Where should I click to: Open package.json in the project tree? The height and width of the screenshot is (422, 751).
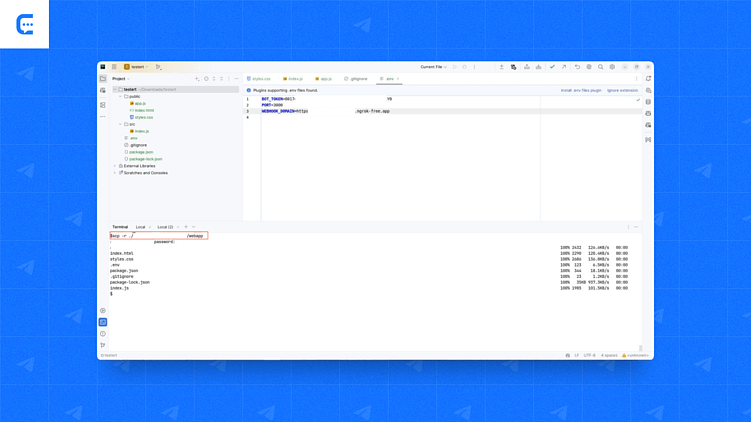pos(139,152)
